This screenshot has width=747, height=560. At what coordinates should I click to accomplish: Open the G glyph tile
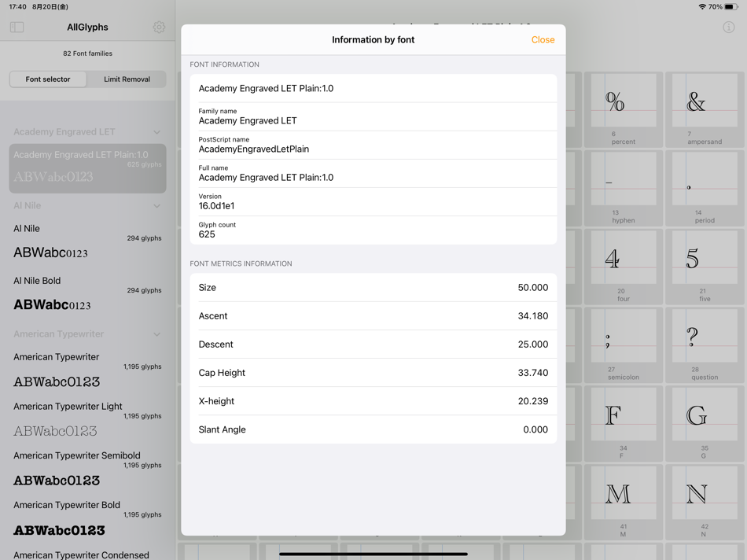pyautogui.click(x=705, y=424)
